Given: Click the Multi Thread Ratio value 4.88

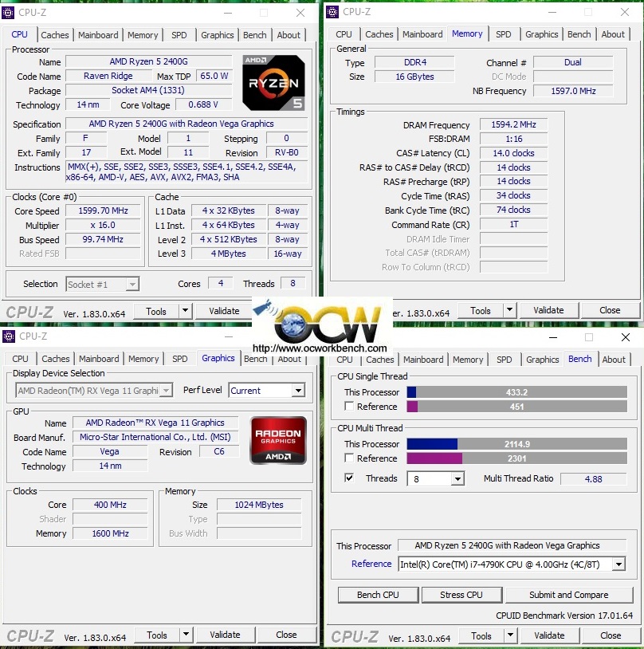Looking at the screenshot, I should 593,479.
